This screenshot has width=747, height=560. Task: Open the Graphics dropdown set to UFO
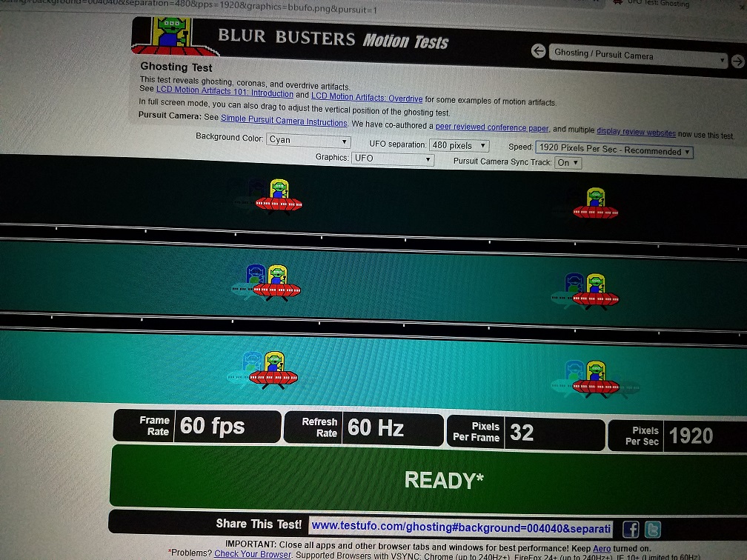coord(393,159)
